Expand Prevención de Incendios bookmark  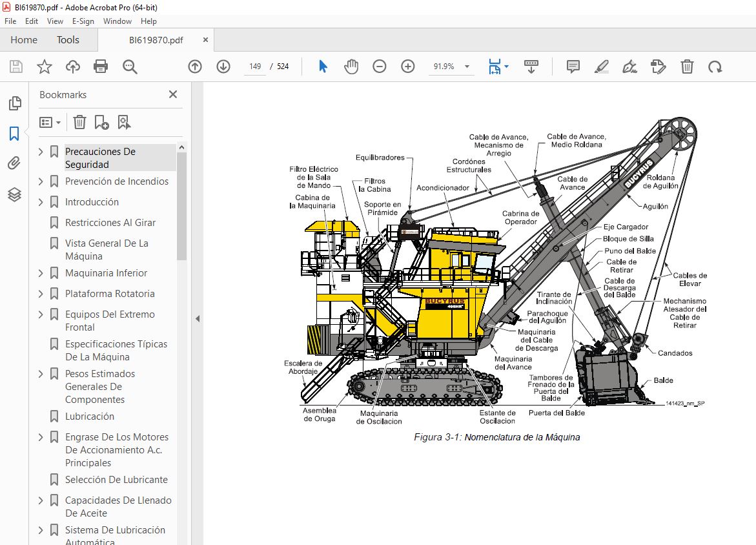(41, 181)
